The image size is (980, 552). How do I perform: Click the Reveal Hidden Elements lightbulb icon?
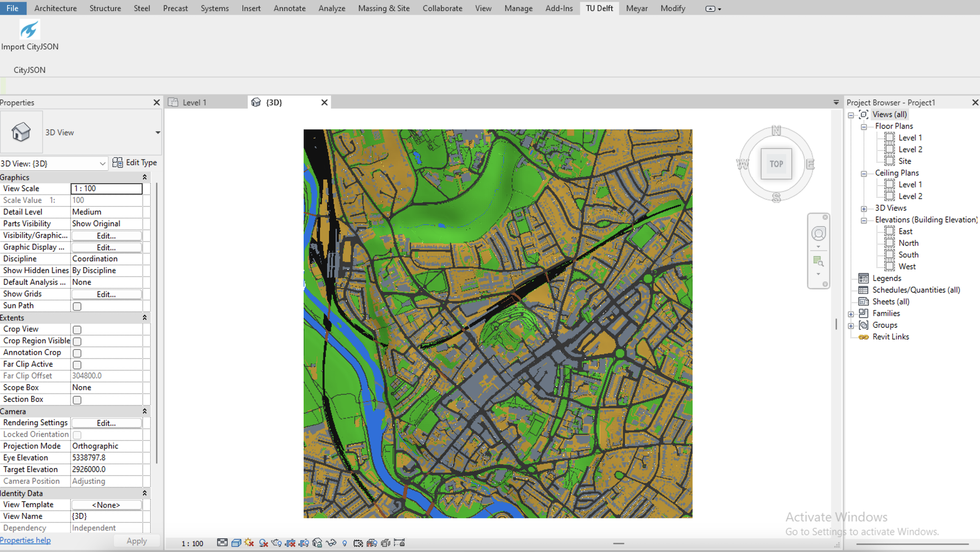[345, 543]
